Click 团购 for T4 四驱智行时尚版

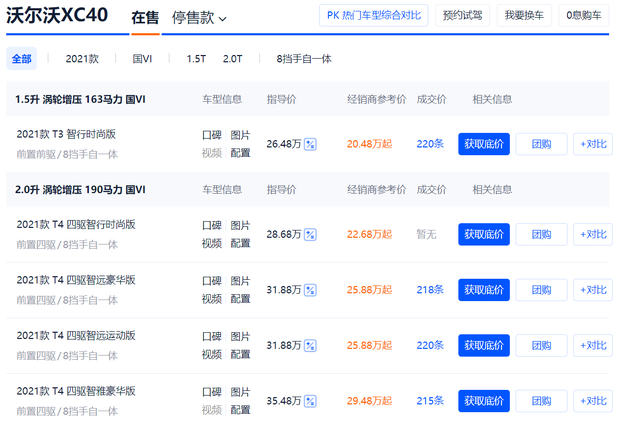(541, 234)
